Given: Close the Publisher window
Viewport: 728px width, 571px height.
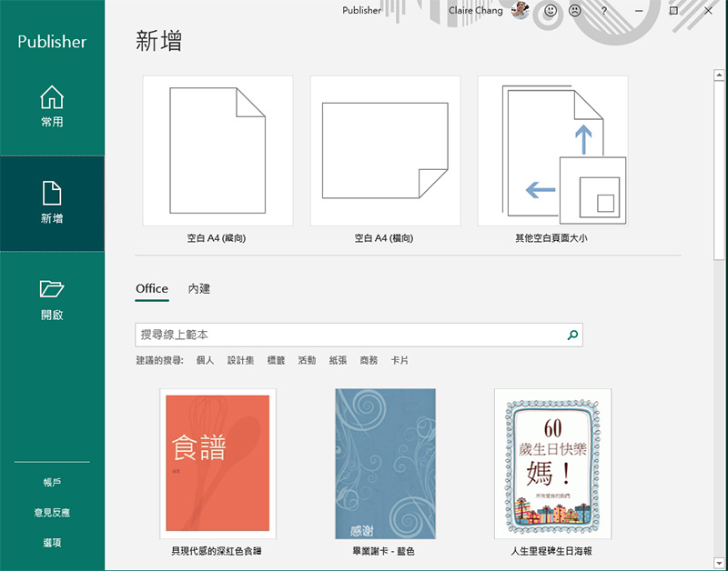Looking at the screenshot, I should pyautogui.click(x=708, y=11).
